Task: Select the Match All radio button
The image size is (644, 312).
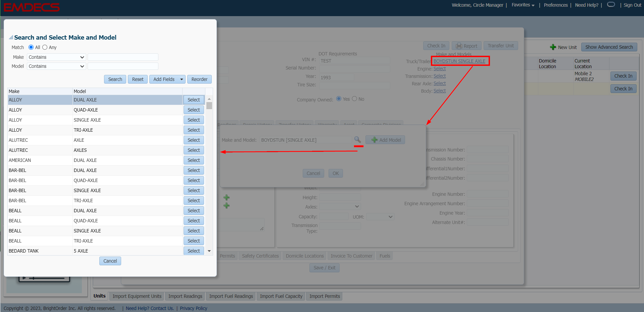Action: [x=31, y=47]
